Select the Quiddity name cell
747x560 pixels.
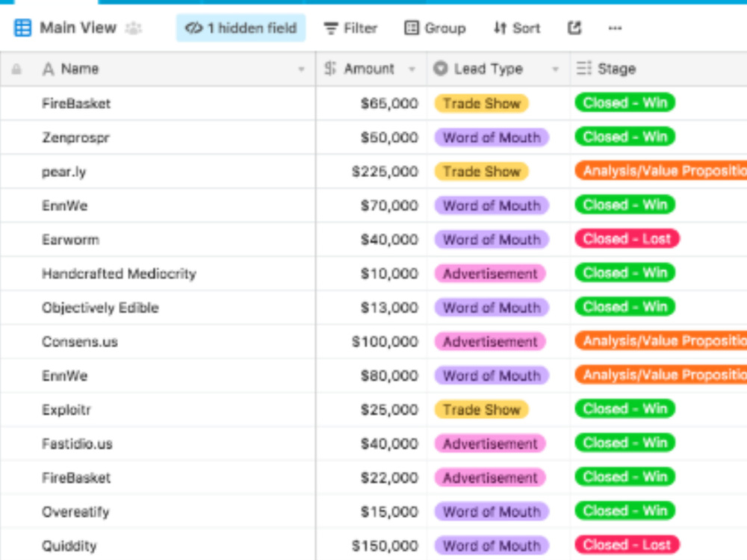point(158,546)
